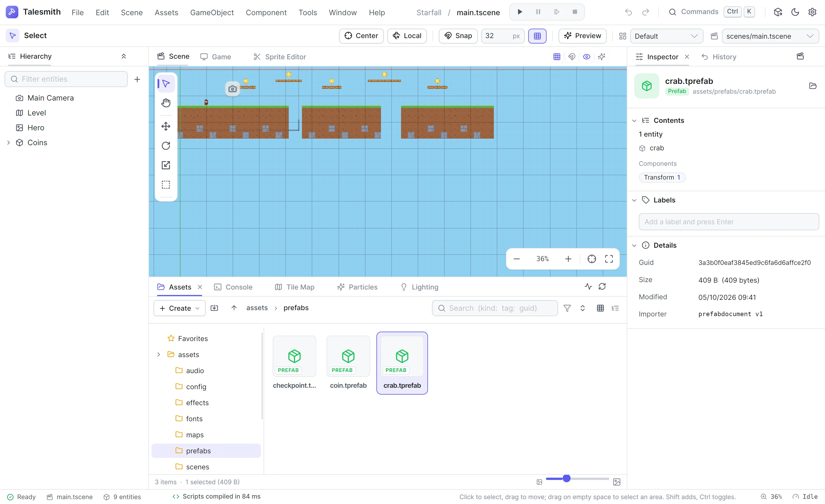Screen dimensions: 825x504
Task: Select the Scale tool icon
Action: click(x=166, y=165)
